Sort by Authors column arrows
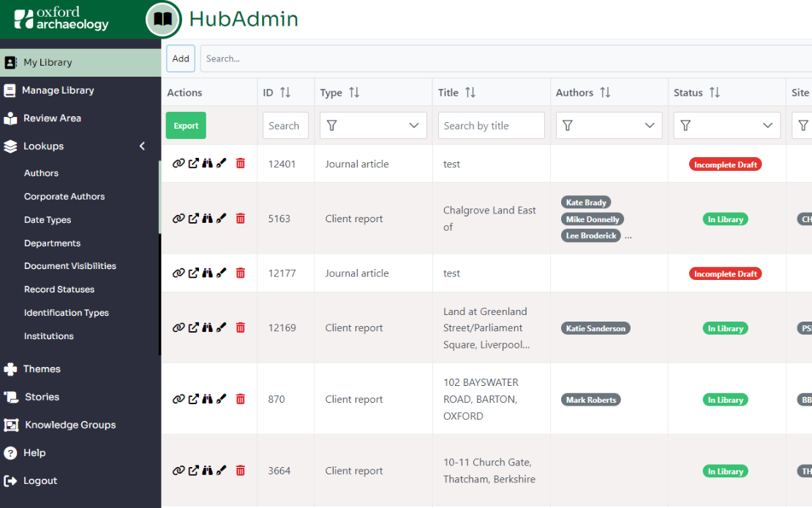This screenshot has height=508, width=812. click(606, 92)
